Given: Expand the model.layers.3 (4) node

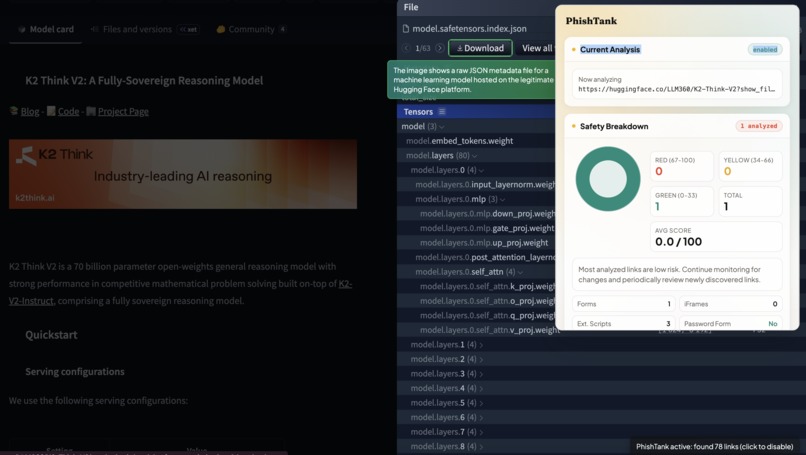Looking at the screenshot, I should click(481, 374).
